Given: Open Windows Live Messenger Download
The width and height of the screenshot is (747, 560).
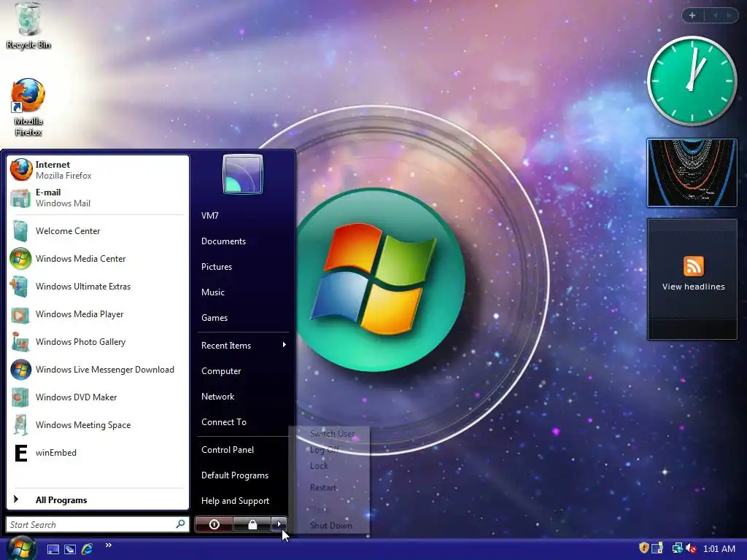Looking at the screenshot, I should click(x=98, y=370).
